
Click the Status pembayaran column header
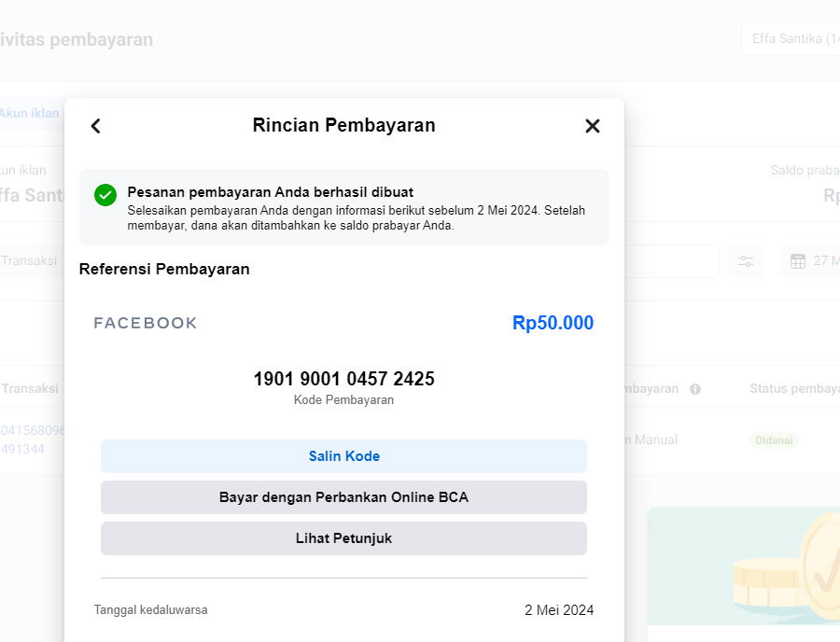(x=795, y=389)
